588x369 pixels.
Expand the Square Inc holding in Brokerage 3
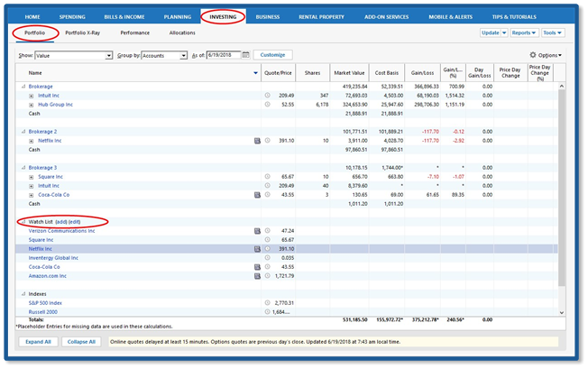(30, 177)
